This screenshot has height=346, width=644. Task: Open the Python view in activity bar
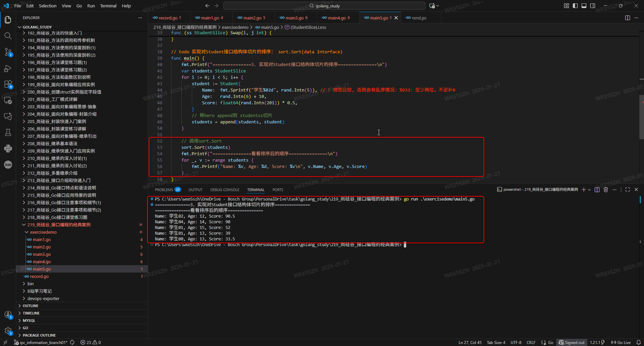(x=8, y=149)
